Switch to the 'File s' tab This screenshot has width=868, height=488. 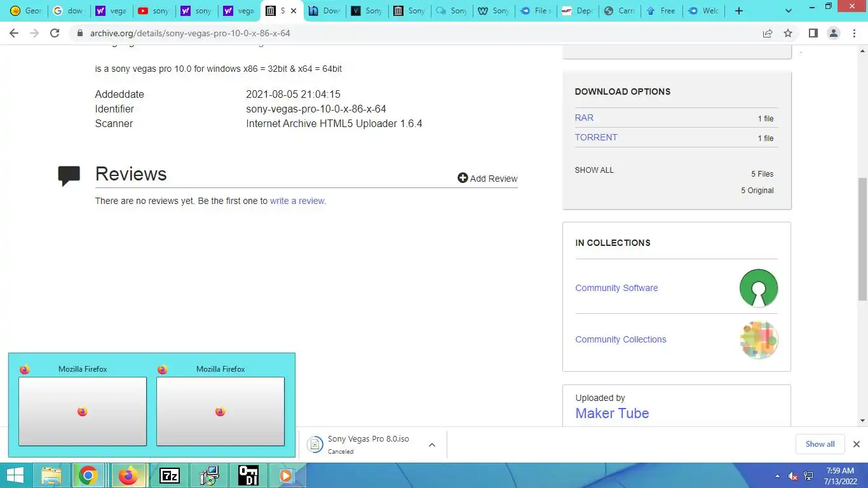[x=535, y=11]
